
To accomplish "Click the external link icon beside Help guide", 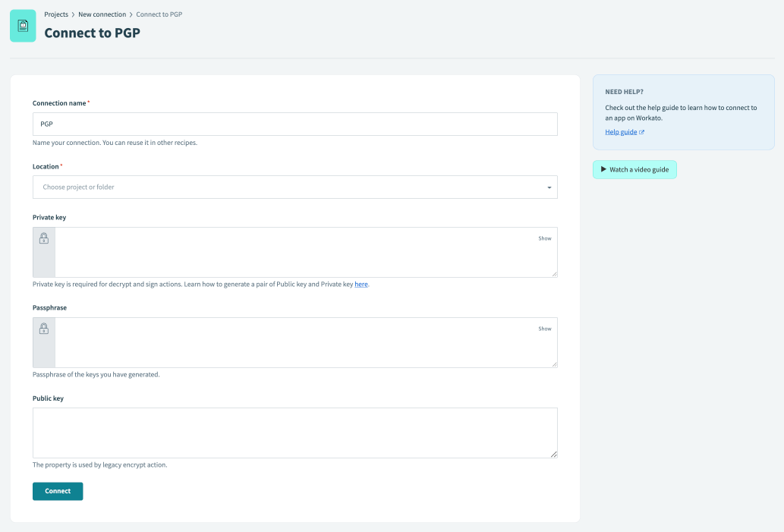I will (642, 132).
